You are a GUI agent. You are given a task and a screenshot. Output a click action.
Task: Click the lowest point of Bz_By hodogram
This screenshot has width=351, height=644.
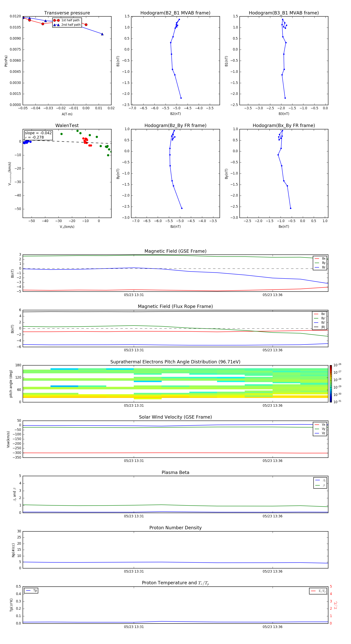coord(182,208)
